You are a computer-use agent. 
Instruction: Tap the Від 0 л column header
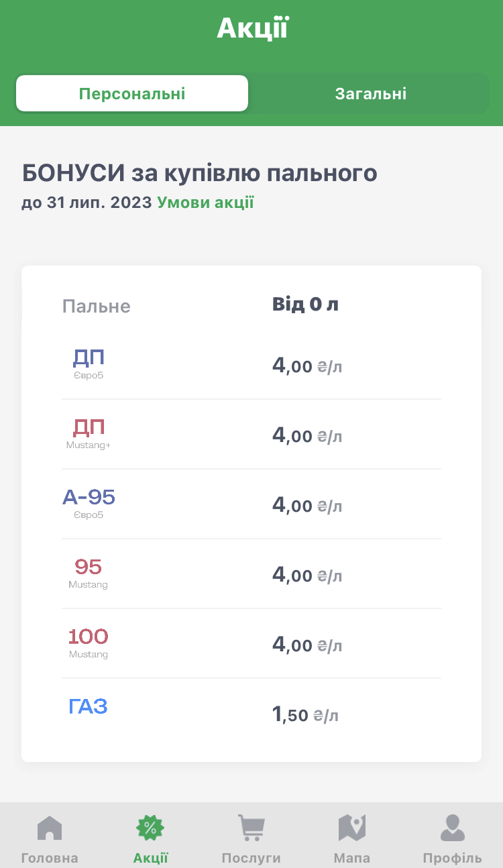click(305, 305)
